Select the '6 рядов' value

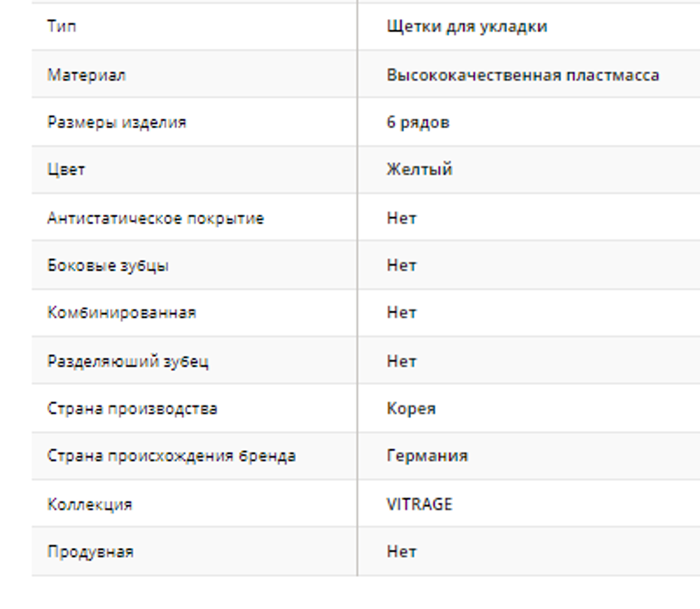tap(417, 122)
